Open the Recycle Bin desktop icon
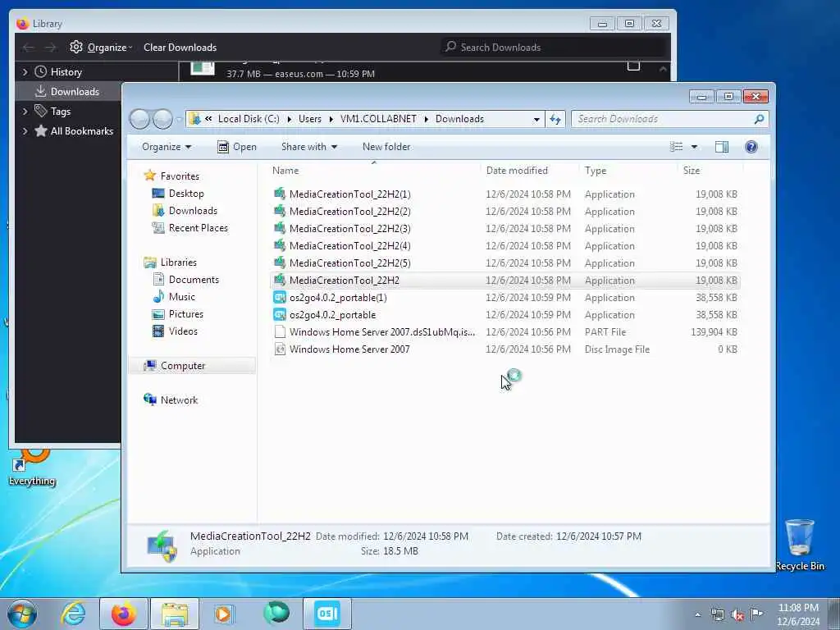Viewport: 840px width, 630px height. coord(799,545)
